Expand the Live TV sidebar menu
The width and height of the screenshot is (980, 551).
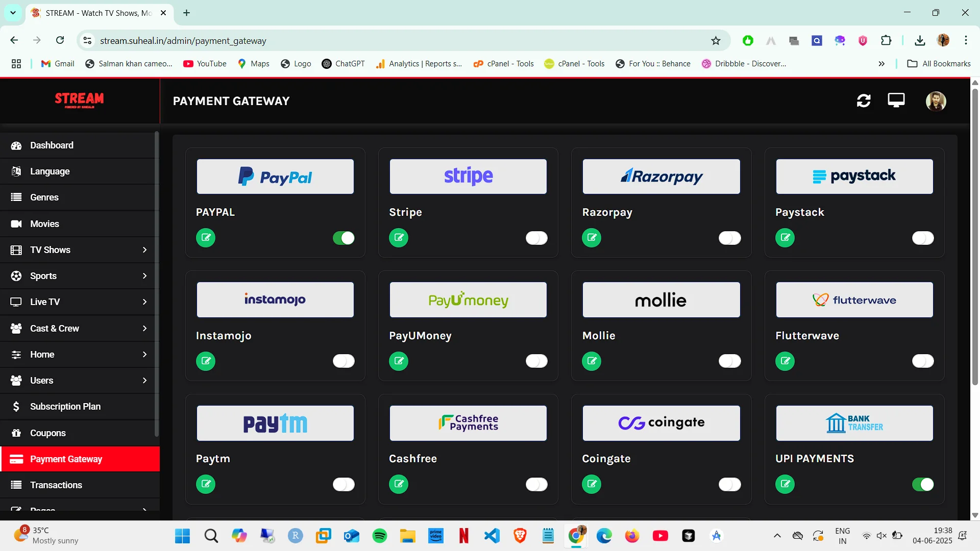point(79,302)
